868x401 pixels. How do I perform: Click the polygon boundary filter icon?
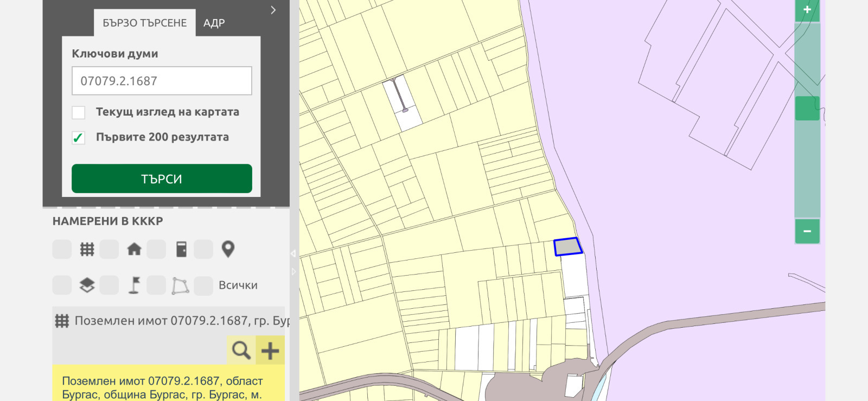[x=180, y=285]
